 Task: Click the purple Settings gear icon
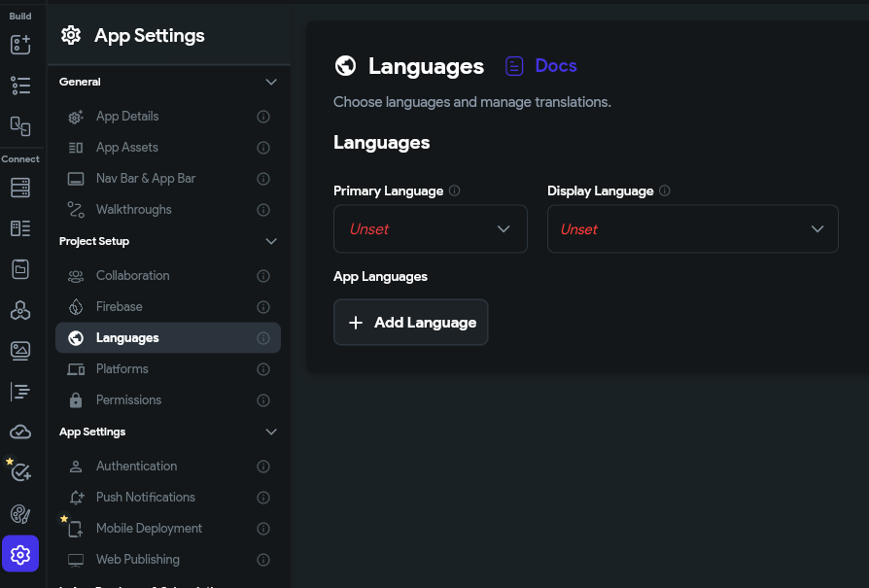20,555
